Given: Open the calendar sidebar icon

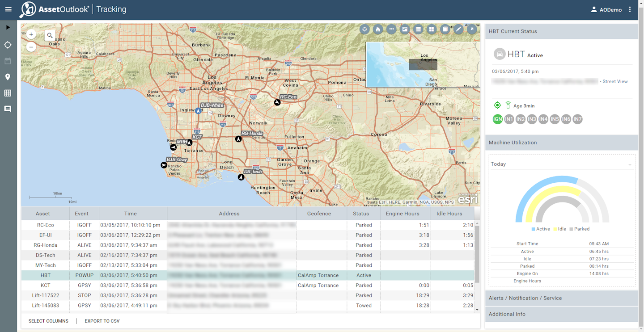Looking at the screenshot, I should [8, 61].
